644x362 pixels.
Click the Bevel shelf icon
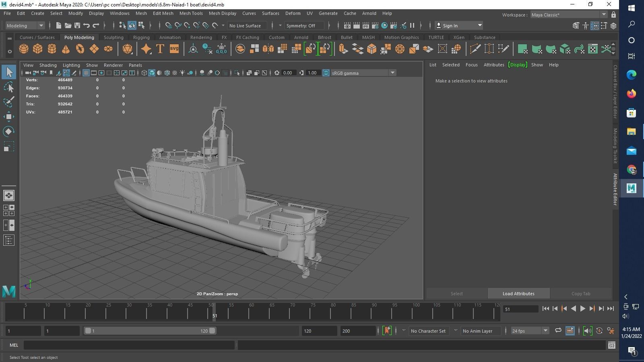click(x=372, y=49)
